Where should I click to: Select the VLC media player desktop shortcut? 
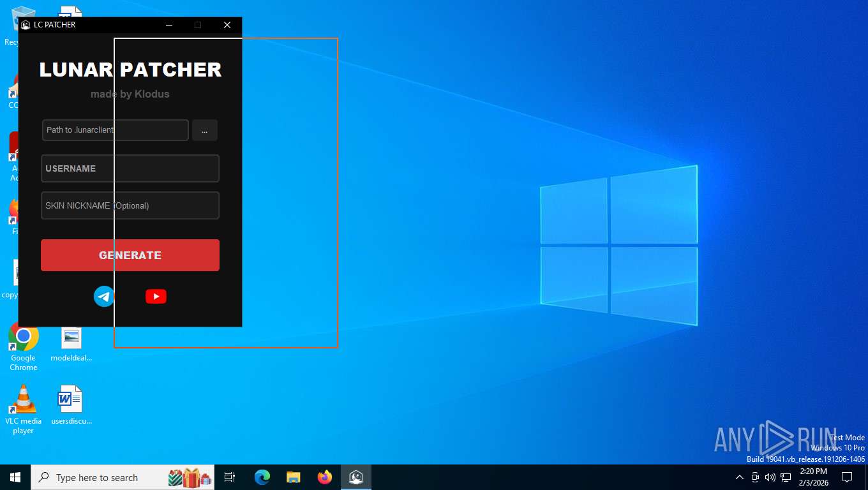coord(24,409)
